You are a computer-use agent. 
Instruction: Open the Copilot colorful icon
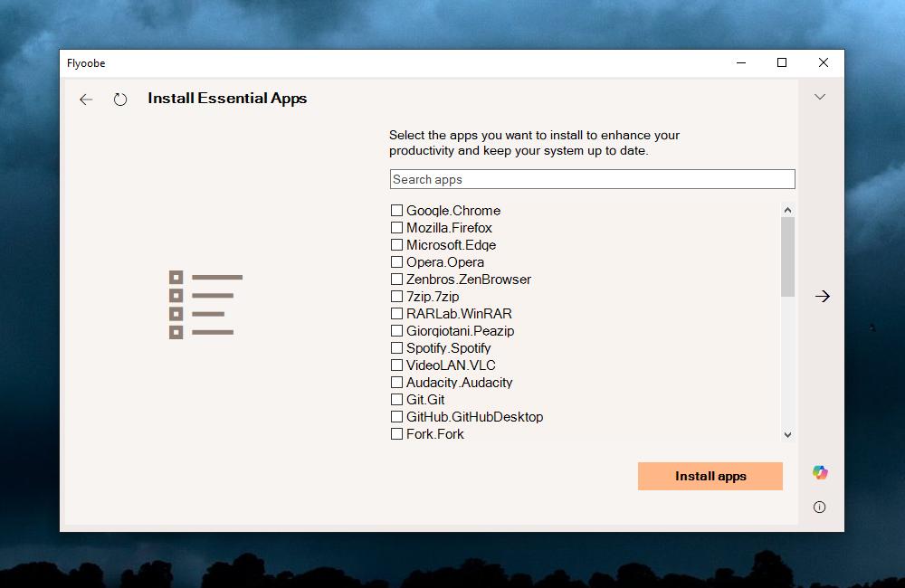click(x=820, y=472)
